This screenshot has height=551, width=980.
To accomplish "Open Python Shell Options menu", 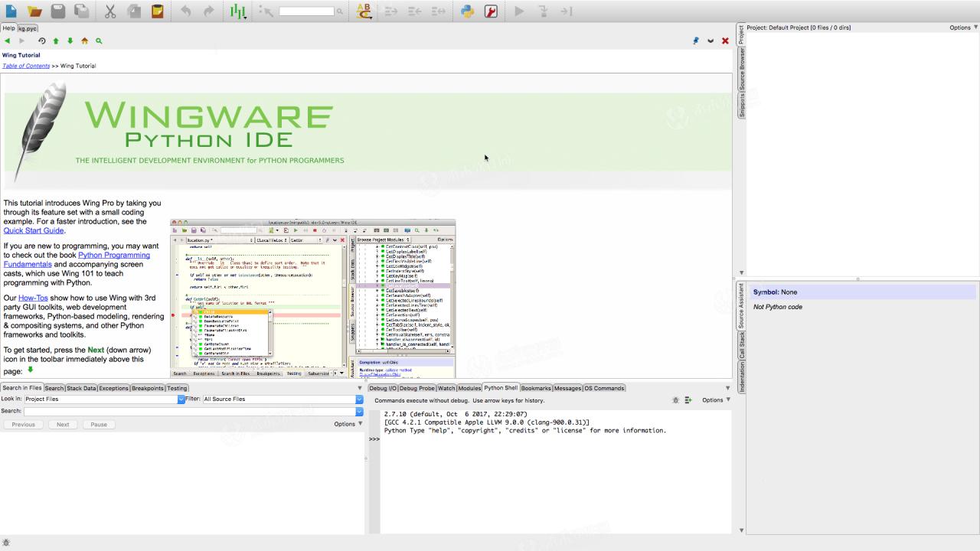I will [x=717, y=400].
